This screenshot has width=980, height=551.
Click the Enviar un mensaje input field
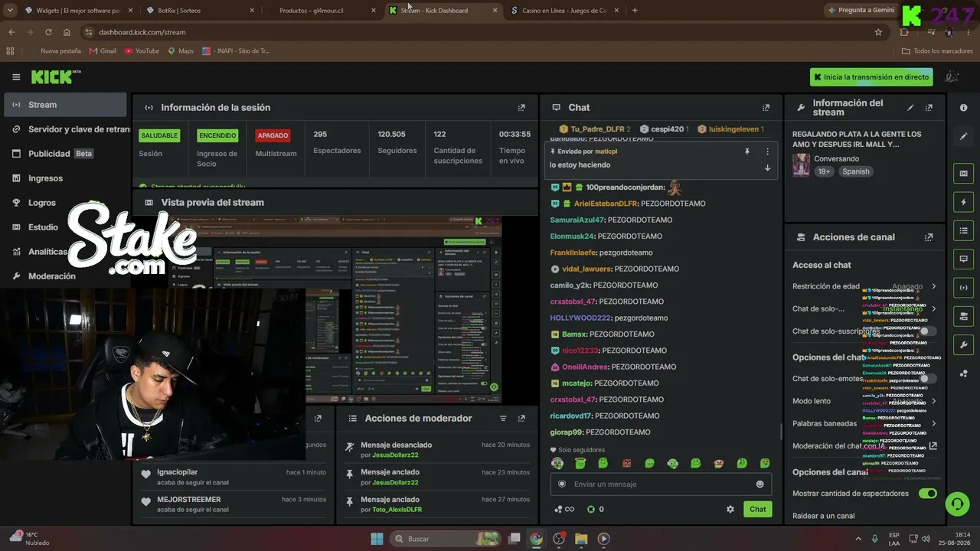[661, 484]
